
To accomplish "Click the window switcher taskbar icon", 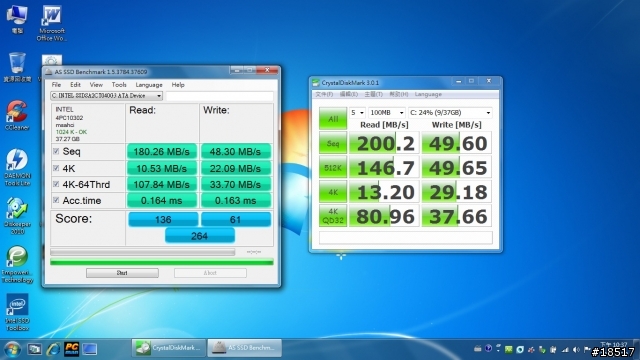I will click(x=34, y=349).
